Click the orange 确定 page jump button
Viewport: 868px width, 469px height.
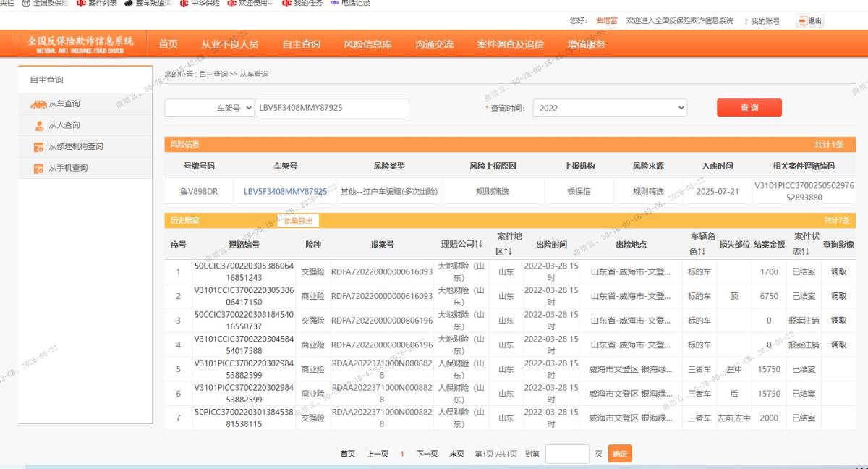pos(620,454)
